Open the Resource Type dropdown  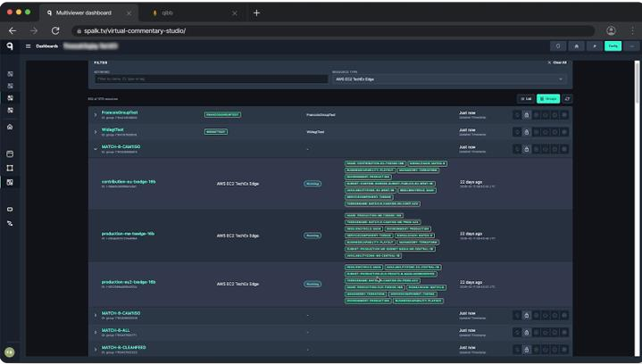tap(449, 79)
